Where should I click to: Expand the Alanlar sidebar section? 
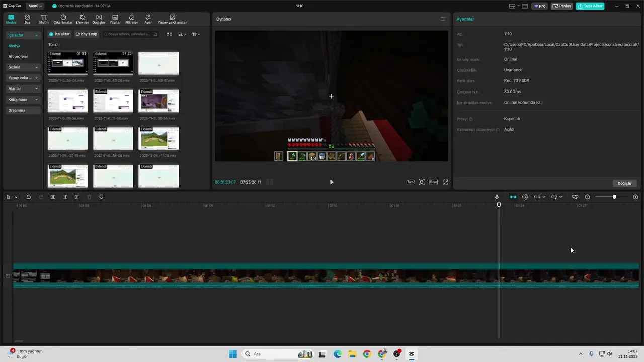[36, 89]
